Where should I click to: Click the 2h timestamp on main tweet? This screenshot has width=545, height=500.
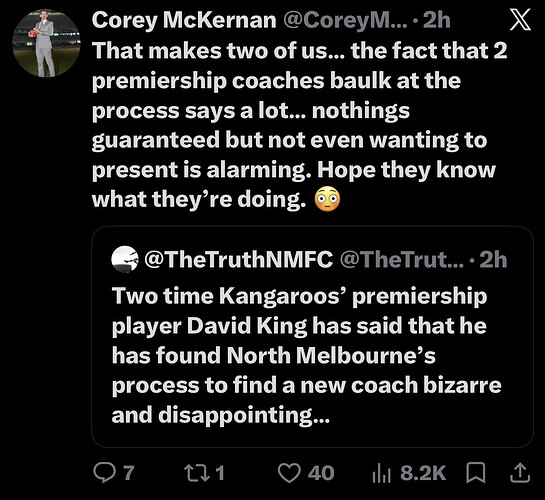click(x=437, y=20)
